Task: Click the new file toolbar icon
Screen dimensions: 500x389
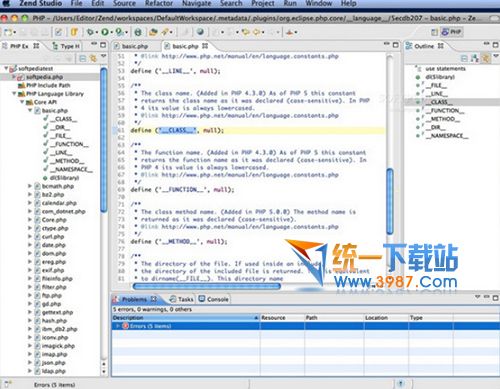Action: tap(9, 32)
